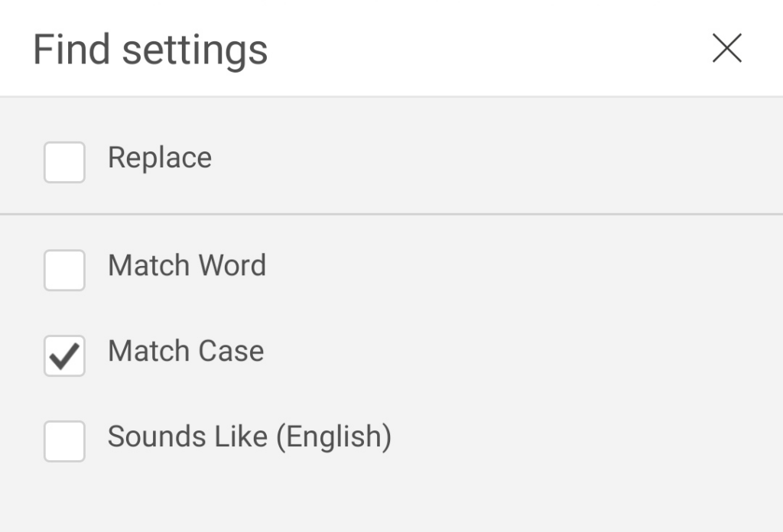Click the word "Case" in Match Case
Screen dimensions: 783x532
pos(231,351)
